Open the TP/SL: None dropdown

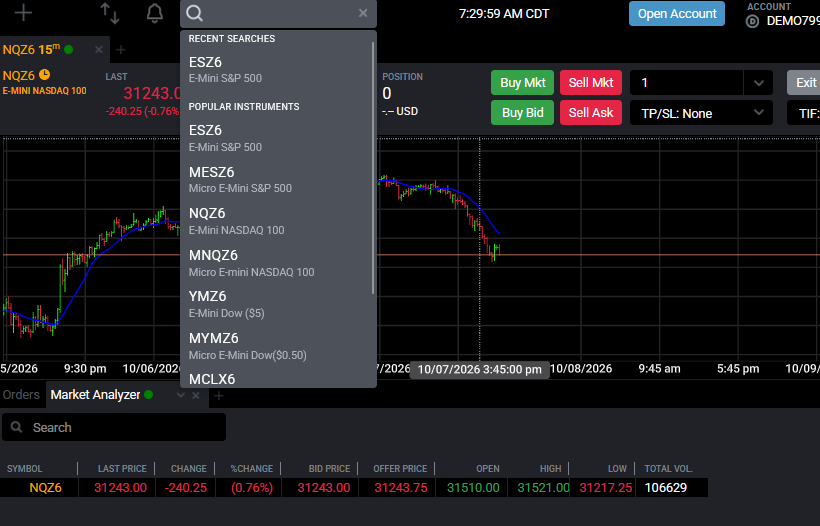[x=701, y=113]
